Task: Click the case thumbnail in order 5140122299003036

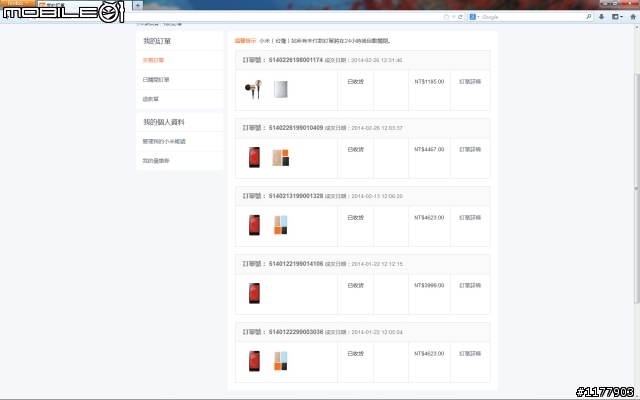Action: pos(281,361)
